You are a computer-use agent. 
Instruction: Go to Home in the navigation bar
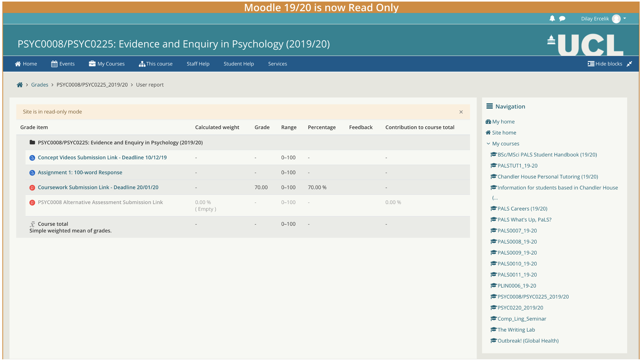tap(26, 64)
